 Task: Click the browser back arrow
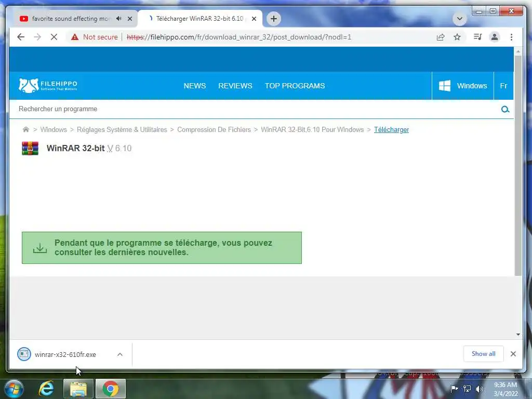coord(21,37)
